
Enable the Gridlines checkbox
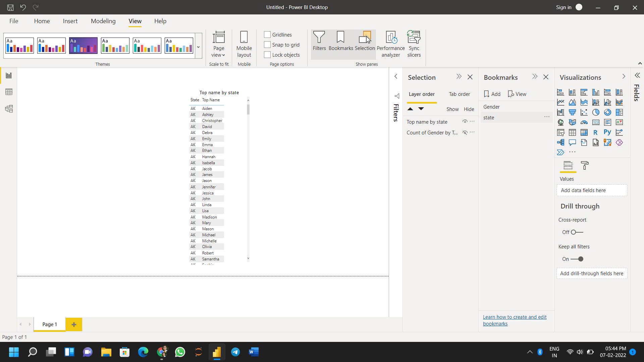tap(267, 34)
